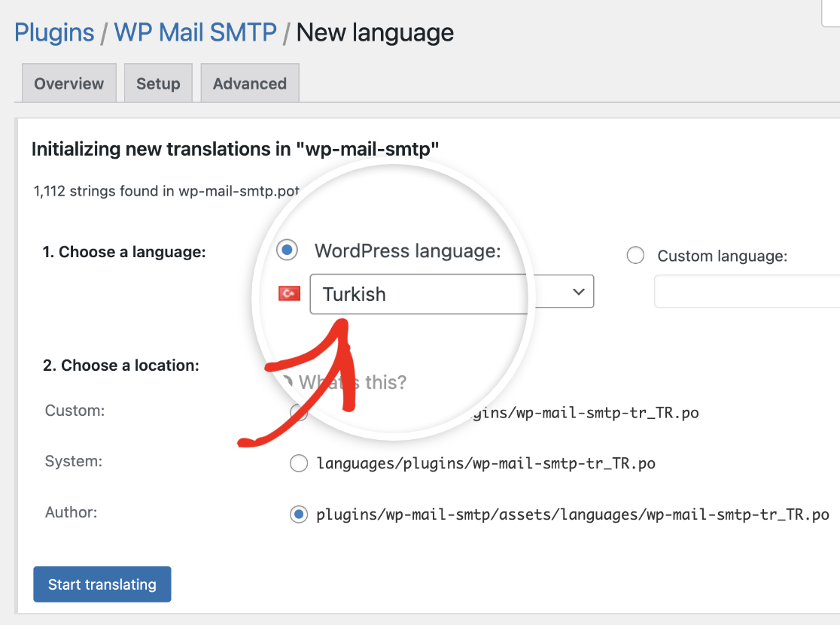
Task: Choose the Author location radio button
Action: [x=299, y=514]
